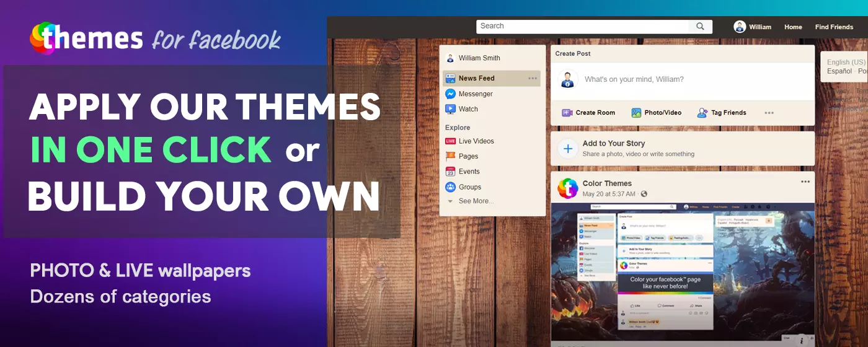
Task: Click the Create Room camera icon
Action: tap(567, 113)
